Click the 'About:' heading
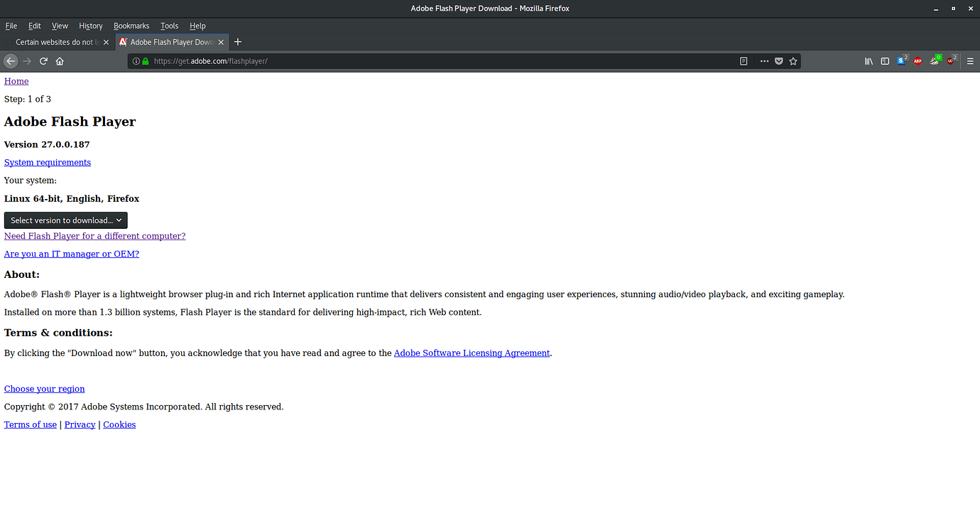Viewport: 980px width, 526px height. point(22,274)
